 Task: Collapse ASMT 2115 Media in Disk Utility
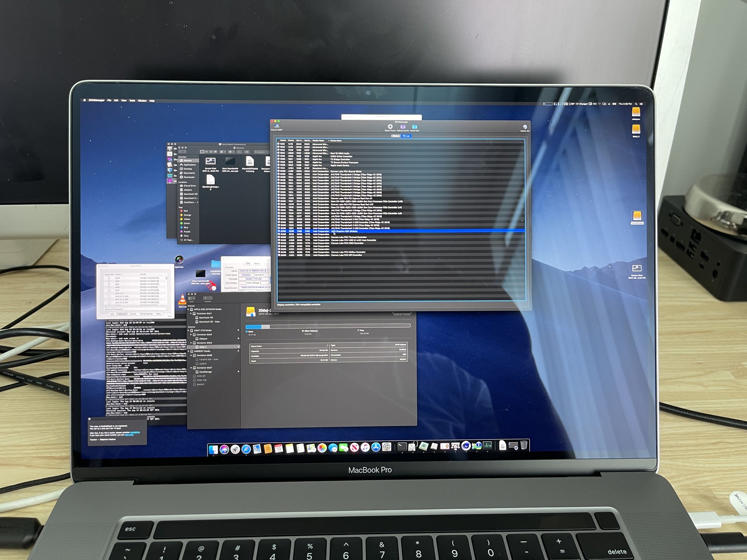[189, 330]
